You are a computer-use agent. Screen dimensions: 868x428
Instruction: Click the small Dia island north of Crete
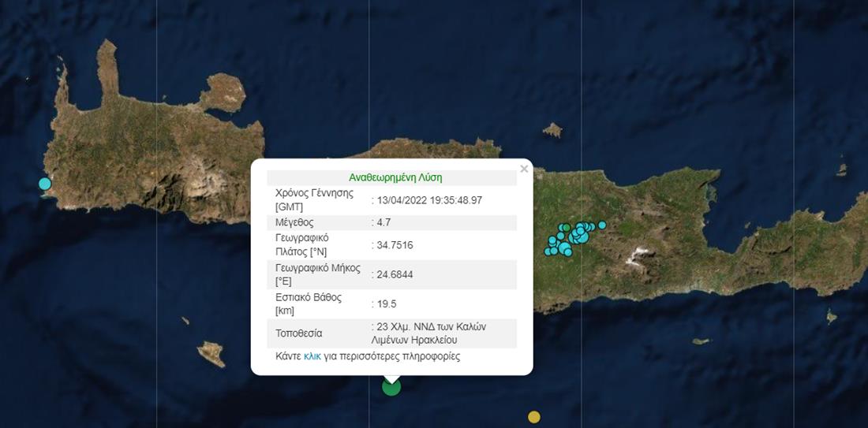click(552, 129)
